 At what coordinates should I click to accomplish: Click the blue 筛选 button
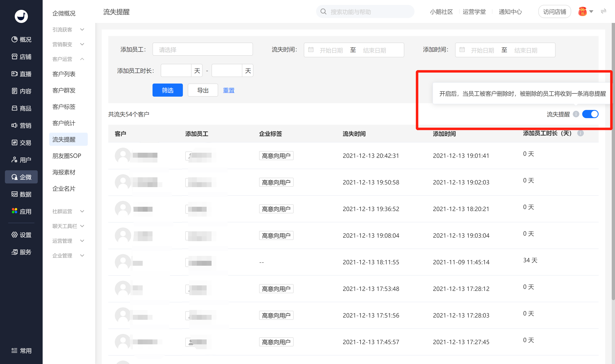tap(167, 90)
